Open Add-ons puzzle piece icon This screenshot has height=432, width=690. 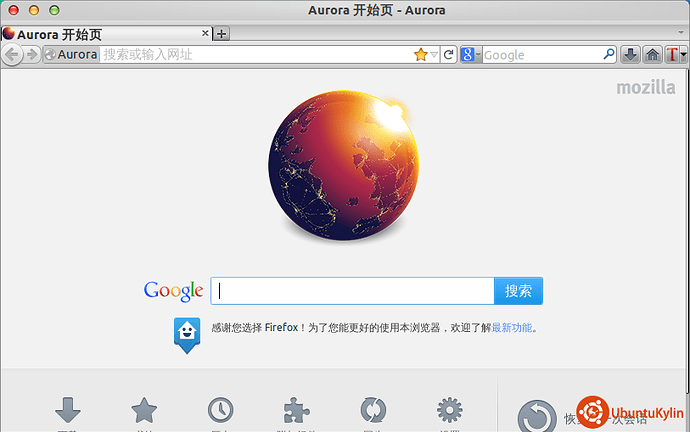pyautogui.click(x=297, y=411)
